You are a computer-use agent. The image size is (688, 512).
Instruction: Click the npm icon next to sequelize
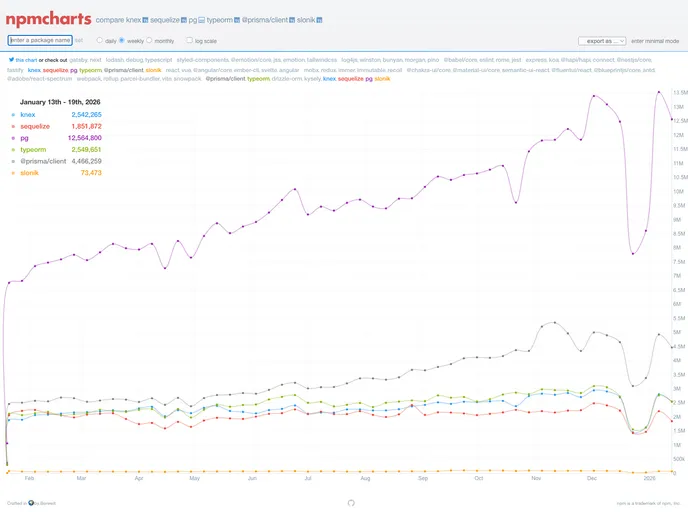point(184,20)
